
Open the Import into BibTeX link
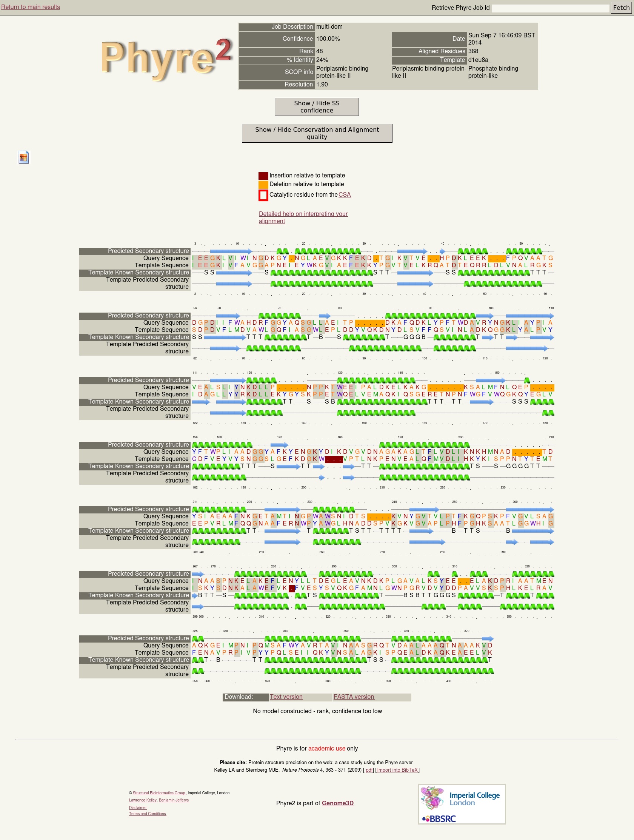click(397, 770)
